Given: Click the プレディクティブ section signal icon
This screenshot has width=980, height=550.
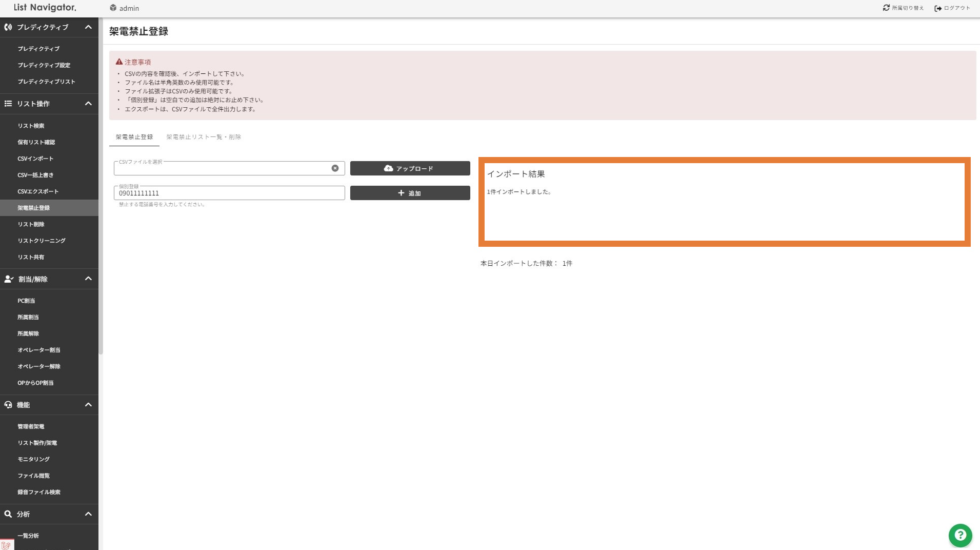Looking at the screenshot, I should click(x=8, y=27).
